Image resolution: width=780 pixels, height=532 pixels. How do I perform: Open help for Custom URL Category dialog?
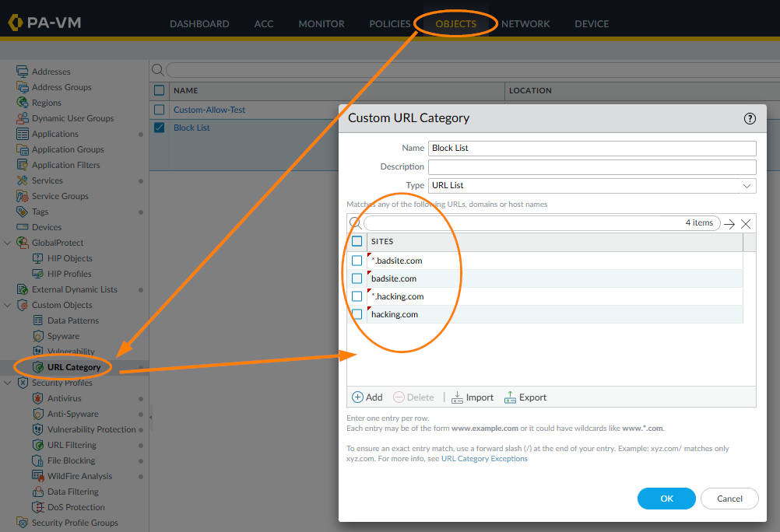tap(750, 118)
